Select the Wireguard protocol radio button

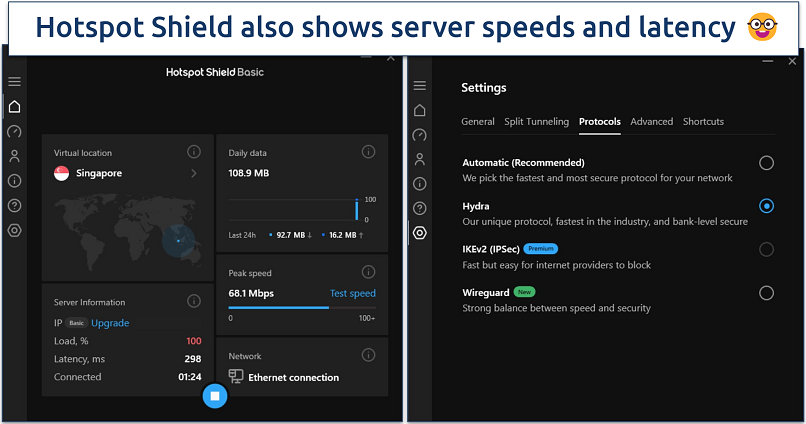pos(766,293)
